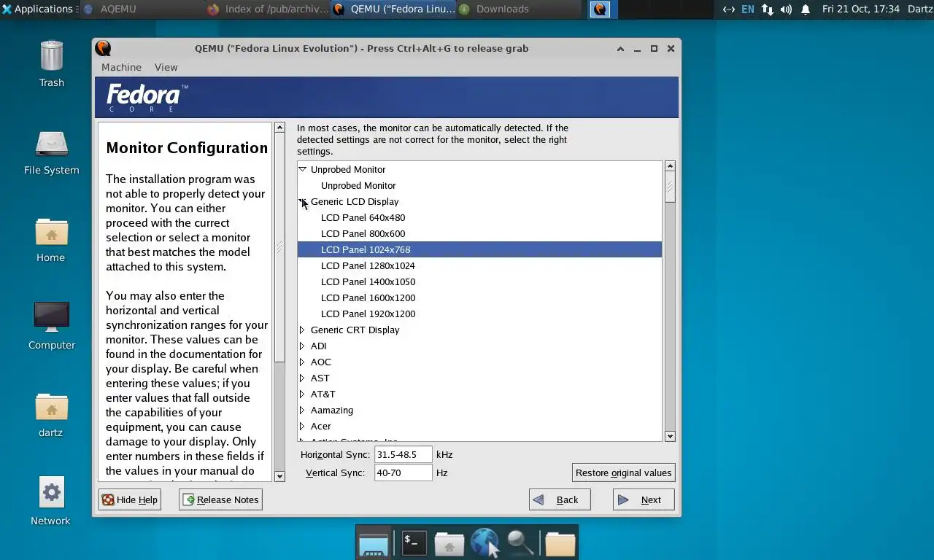Image resolution: width=934 pixels, height=560 pixels.
Task: Click Restore original values button
Action: [623, 472]
